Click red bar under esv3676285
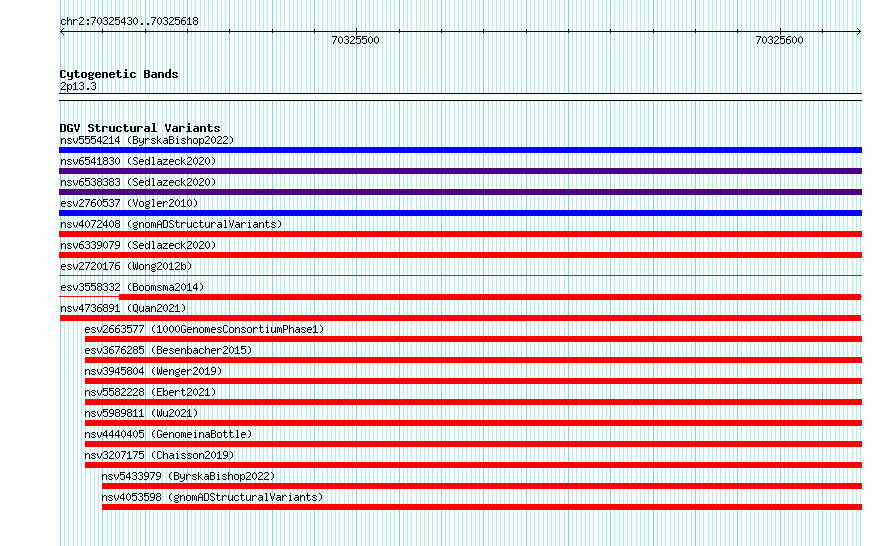This screenshot has width=890, height=546. coord(473,360)
